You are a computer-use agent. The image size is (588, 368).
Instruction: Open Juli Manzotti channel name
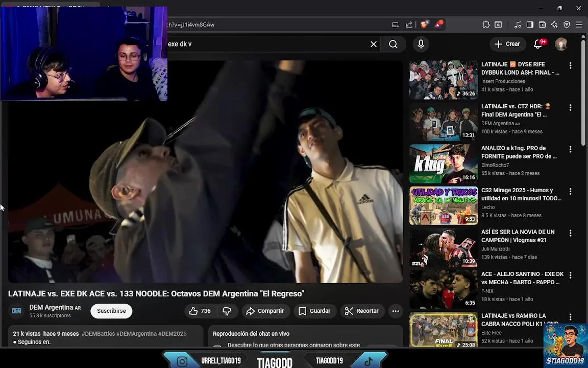point(496,248)
